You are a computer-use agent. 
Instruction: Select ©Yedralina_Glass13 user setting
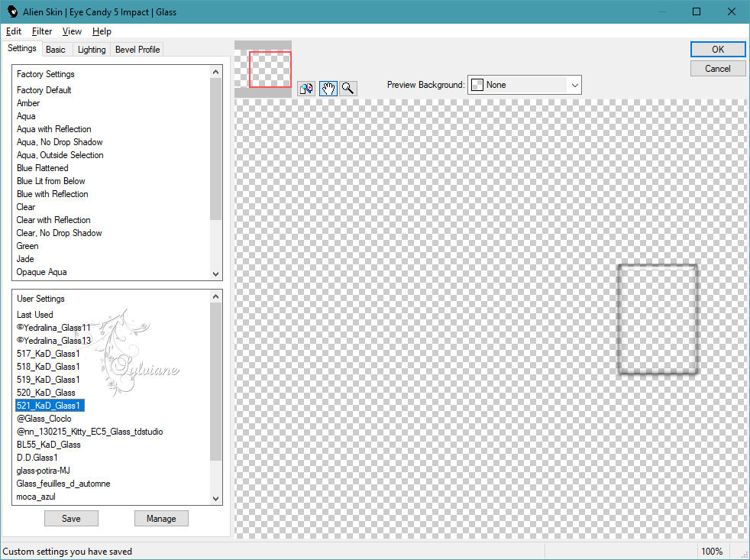point(53,340)
